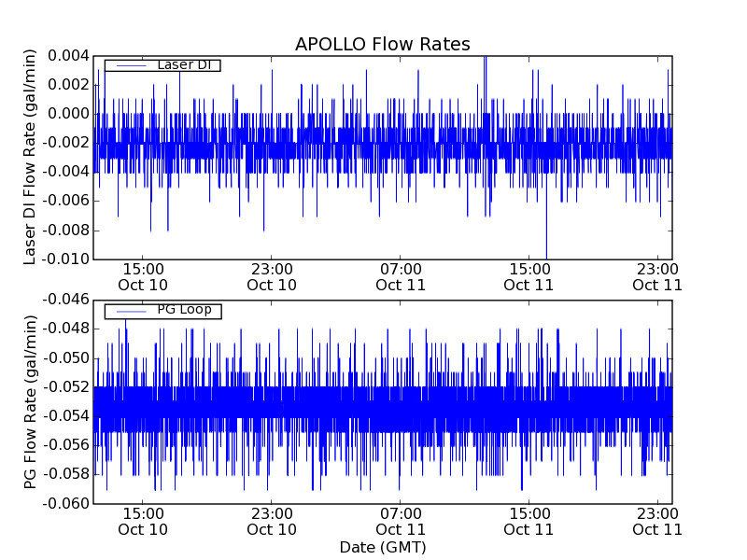Click the 'PG Flow Rate (gal/min)' axis label
The height and width of the screenshot is (560, 747).
click(31, 401)
